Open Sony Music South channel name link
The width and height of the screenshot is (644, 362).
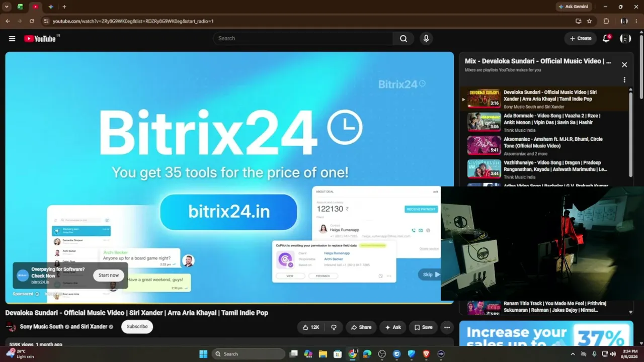(42, 327)
